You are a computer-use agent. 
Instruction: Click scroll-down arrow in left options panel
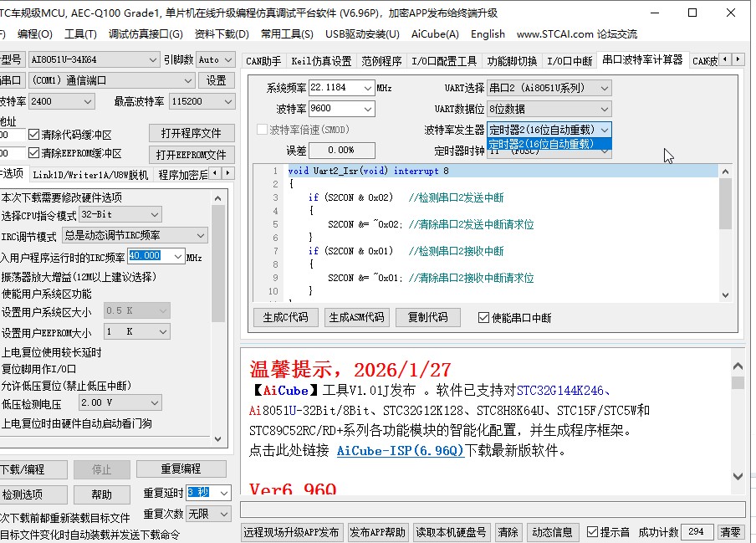[219, 438]
